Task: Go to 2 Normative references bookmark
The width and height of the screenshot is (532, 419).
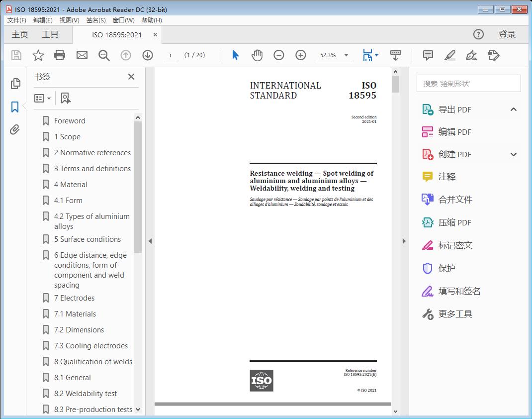Action: click(92, 153)
